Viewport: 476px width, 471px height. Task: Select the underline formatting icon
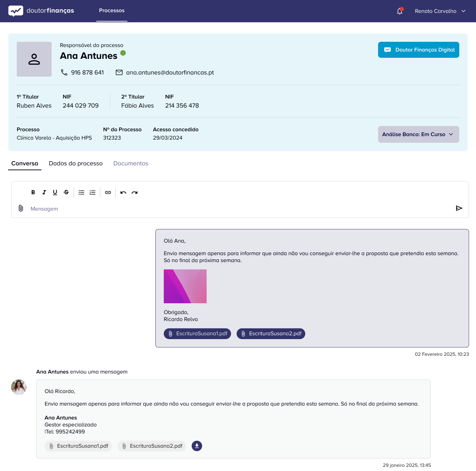(x=55, y=192)
